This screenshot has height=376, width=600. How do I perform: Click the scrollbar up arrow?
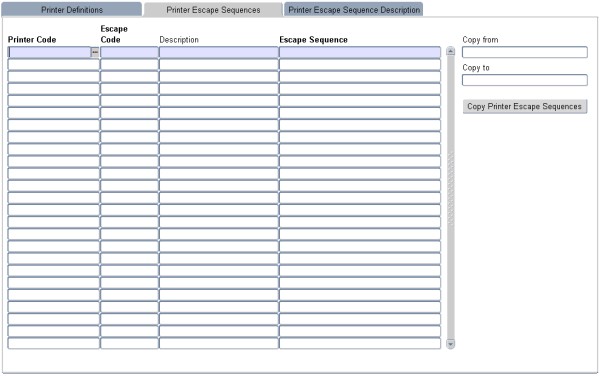coord(451,51)
